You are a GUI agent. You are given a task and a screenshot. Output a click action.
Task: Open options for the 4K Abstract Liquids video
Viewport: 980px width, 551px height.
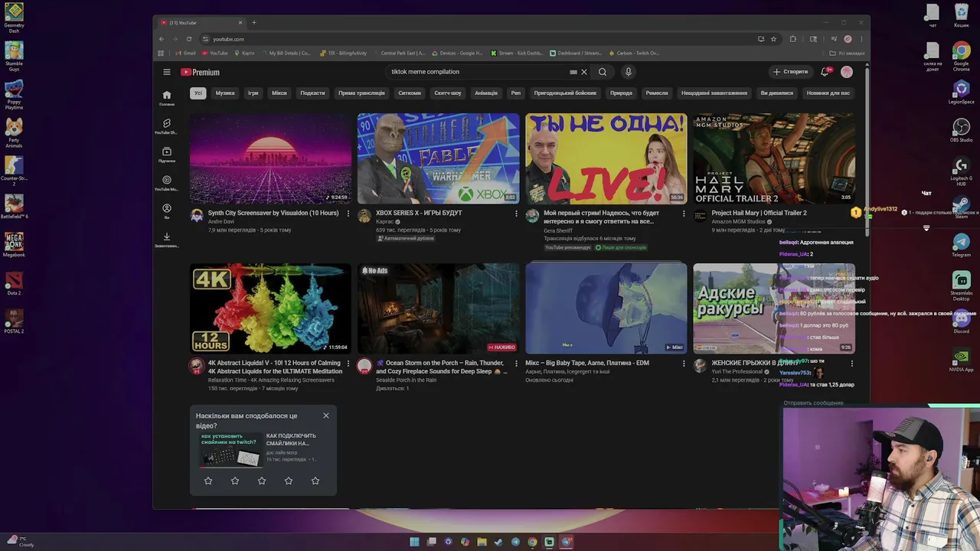click(x=348, y=364)
